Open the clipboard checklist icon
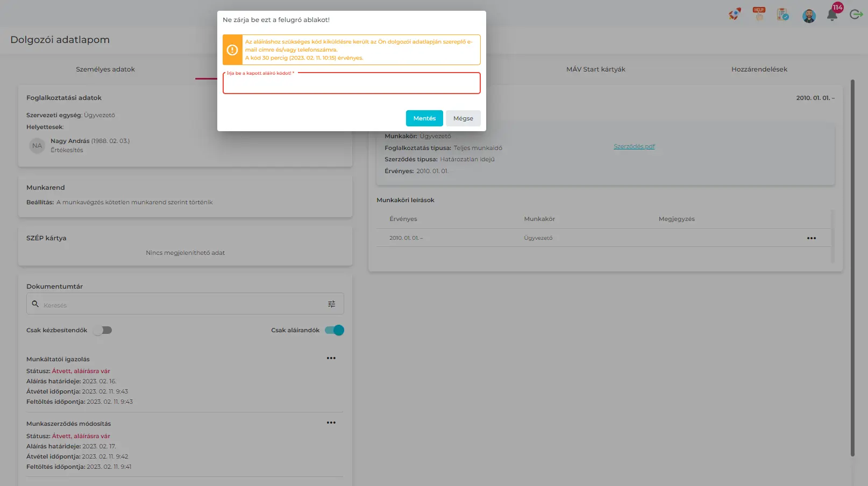The height and width of the screenshot is (486, 868). point(783,15)
